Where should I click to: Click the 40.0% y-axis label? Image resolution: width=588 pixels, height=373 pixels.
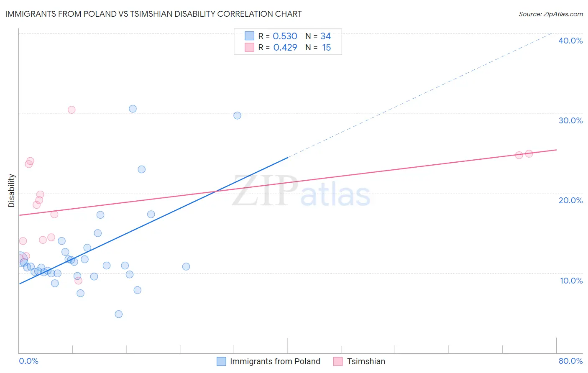click(x=570, y=41)
